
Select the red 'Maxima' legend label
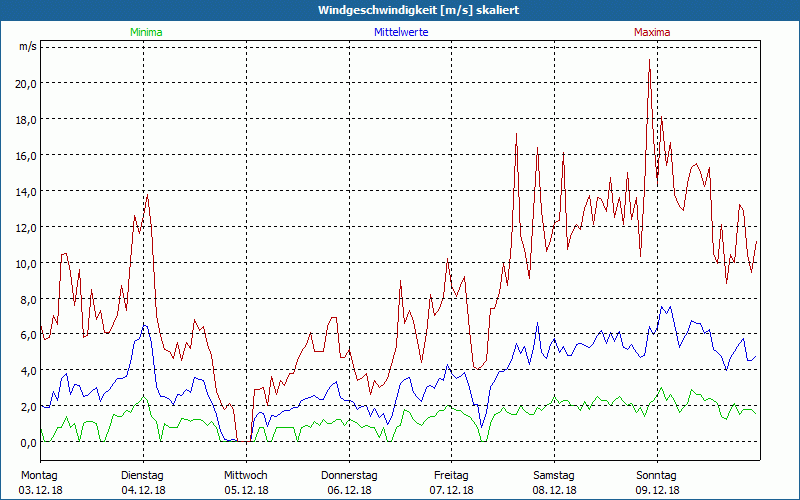tap(652, 32)
